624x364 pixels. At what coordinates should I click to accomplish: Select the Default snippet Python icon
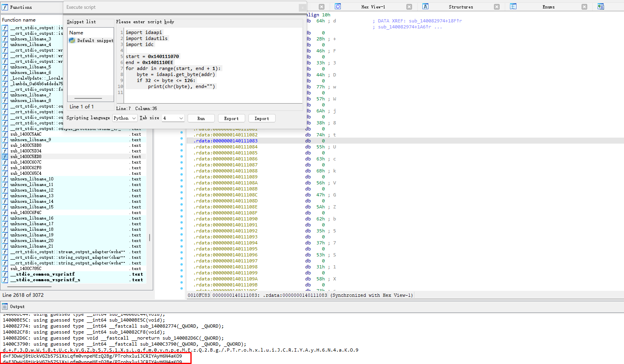point(72,40)
